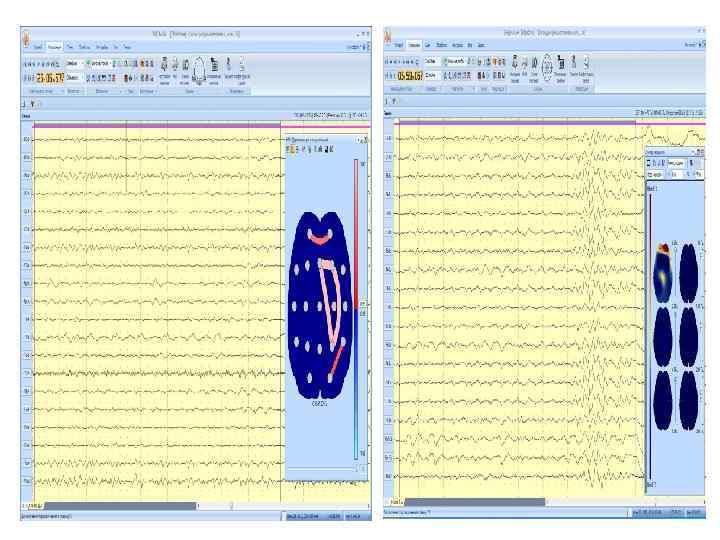The image size is (720, 540).
Task: Click the last status bar button at bottom right of left window
Action: tap(353, 516)
